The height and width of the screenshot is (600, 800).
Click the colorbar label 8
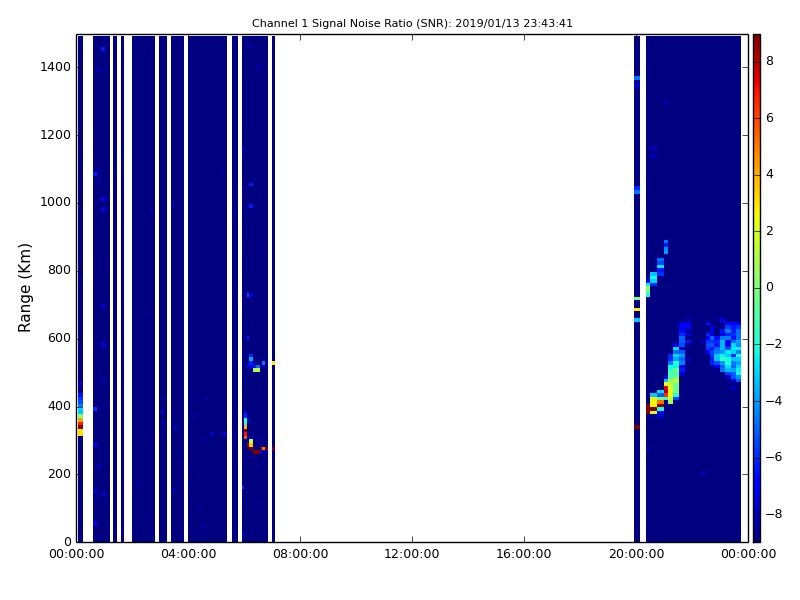[770, 62]
